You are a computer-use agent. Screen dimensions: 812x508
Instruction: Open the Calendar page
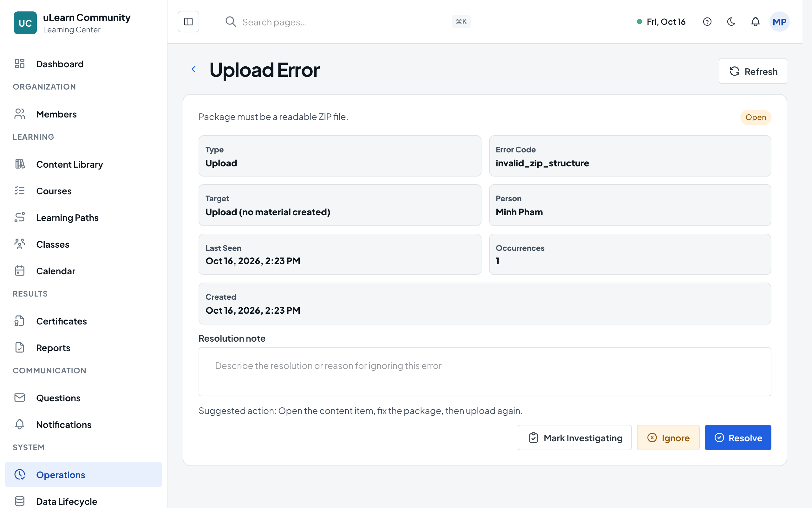pyautogui.click(x=83, y=271)
